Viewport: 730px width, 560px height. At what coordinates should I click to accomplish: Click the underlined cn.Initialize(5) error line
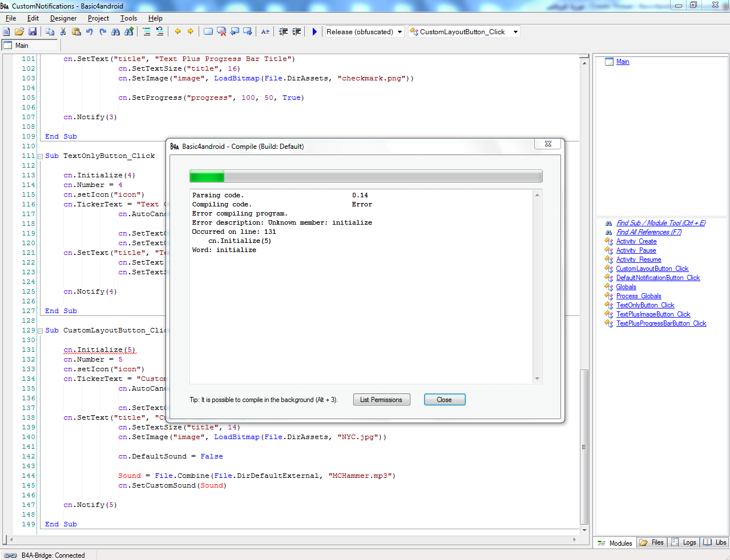(99, 350)
